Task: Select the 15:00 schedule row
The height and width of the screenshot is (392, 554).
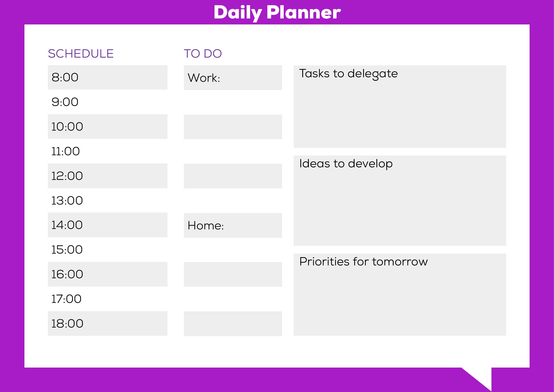Action: click(x=107, y=250)
